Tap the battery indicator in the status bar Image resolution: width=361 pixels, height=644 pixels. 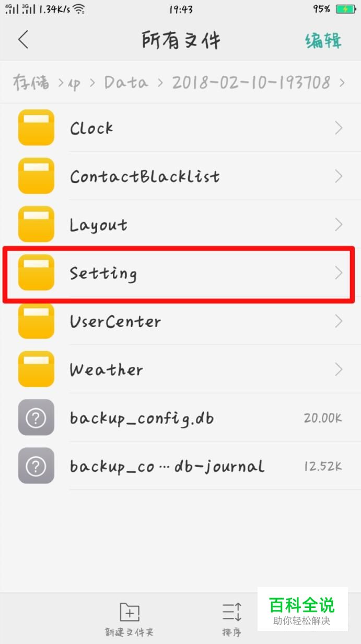point(345,9)
